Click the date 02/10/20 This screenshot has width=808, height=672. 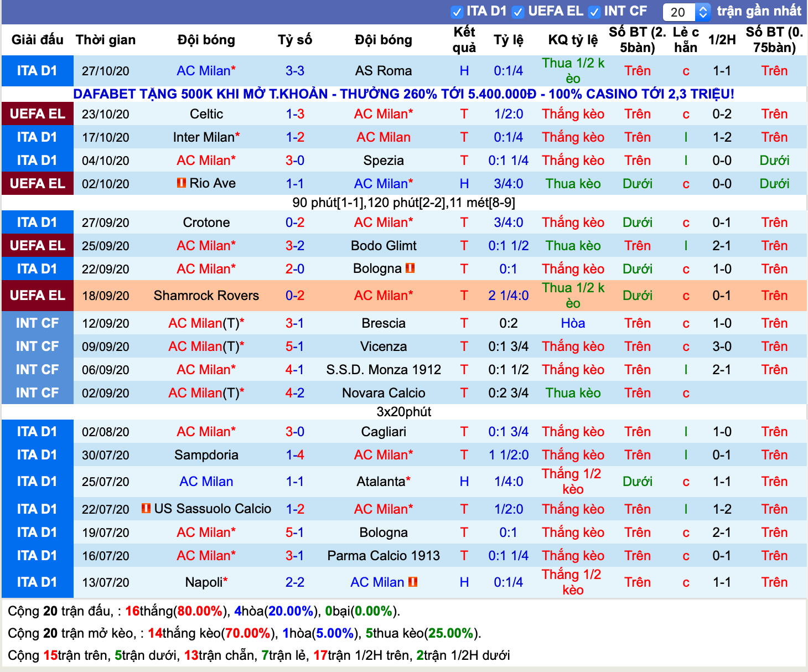coord(106,184)
